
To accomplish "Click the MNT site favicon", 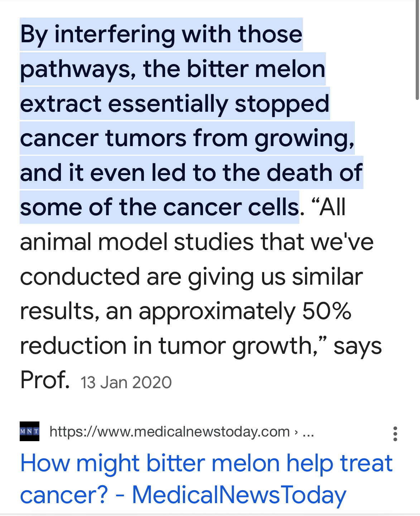I will (x=29, y=431).
